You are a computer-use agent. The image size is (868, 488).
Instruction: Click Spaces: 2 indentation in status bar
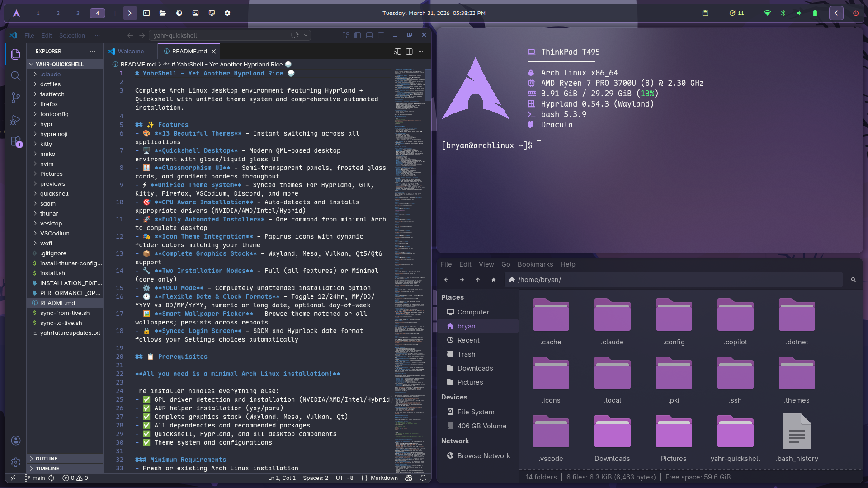pos(316,478)
